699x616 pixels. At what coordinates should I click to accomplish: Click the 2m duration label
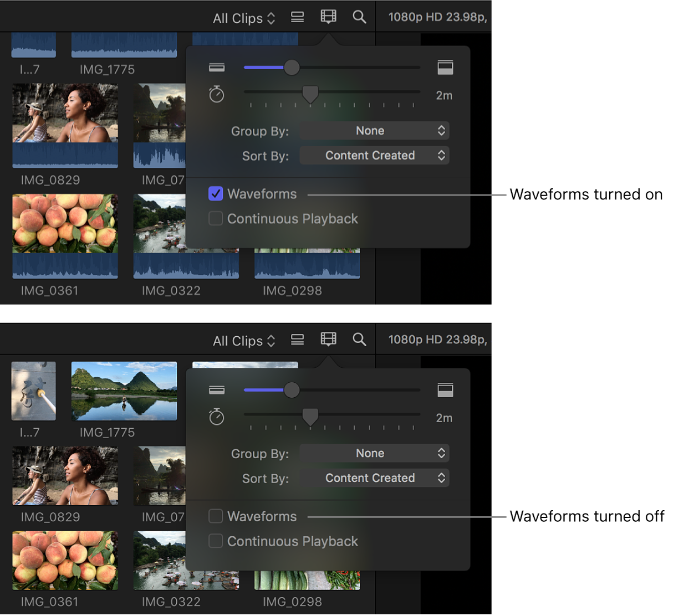[444, 95]
